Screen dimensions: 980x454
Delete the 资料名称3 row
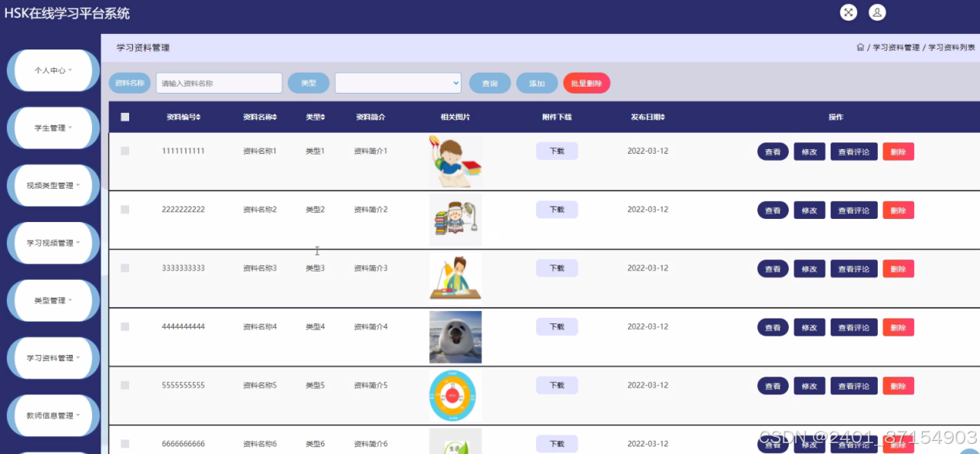(898, 269)
